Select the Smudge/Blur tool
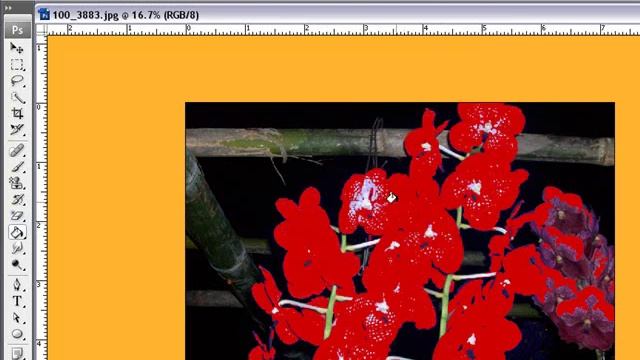 17,249
